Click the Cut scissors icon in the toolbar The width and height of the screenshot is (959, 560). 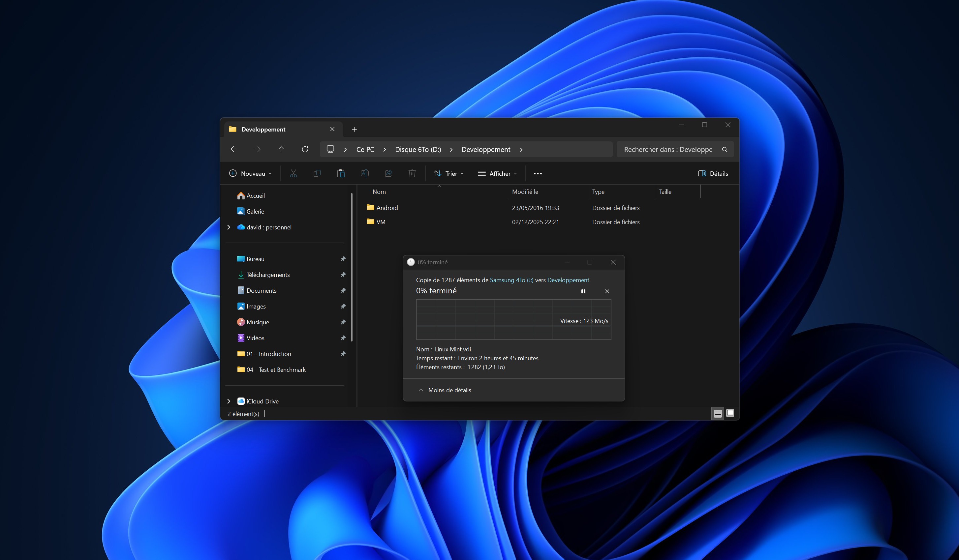click(293, 173)
